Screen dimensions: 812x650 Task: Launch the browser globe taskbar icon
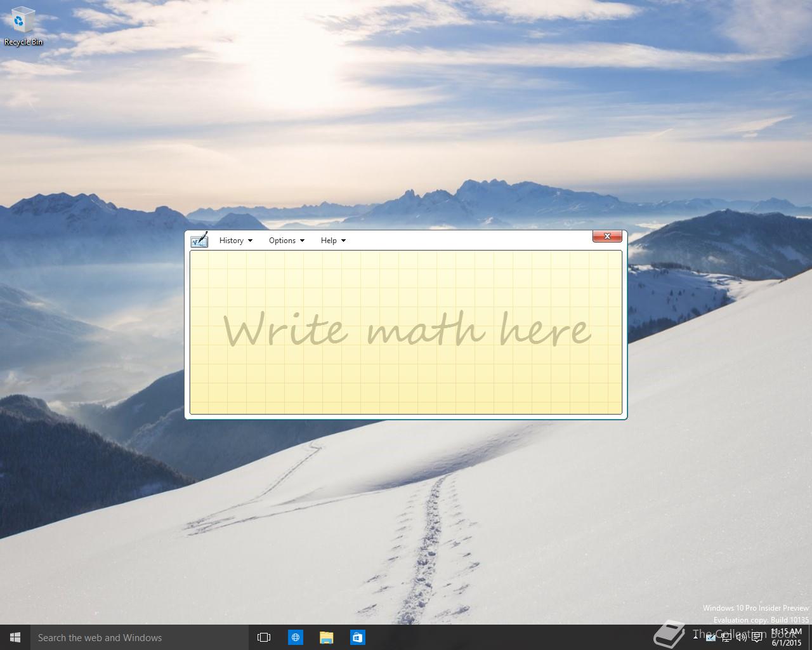[295, 637]
